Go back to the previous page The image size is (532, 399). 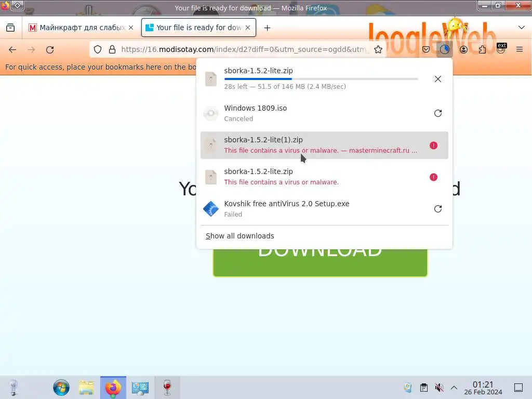pyautogui.click(x=12, y=49)
